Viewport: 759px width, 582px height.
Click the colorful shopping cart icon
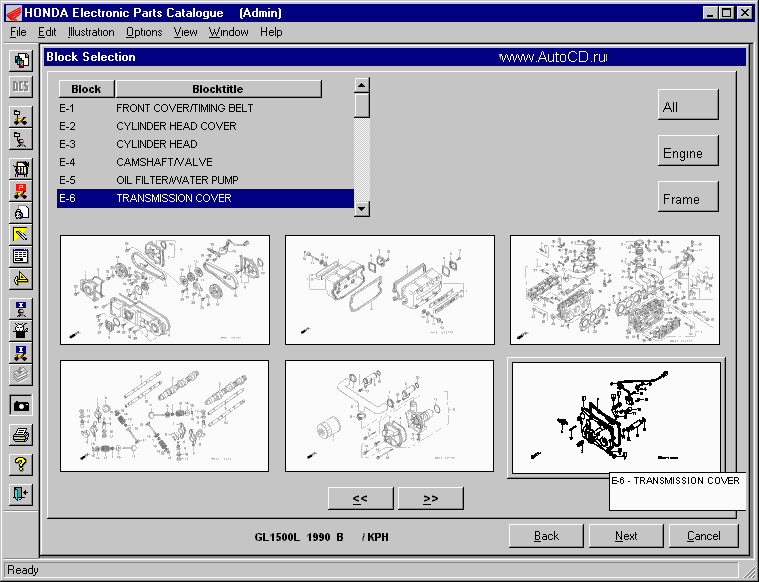[x=21, y=169]
